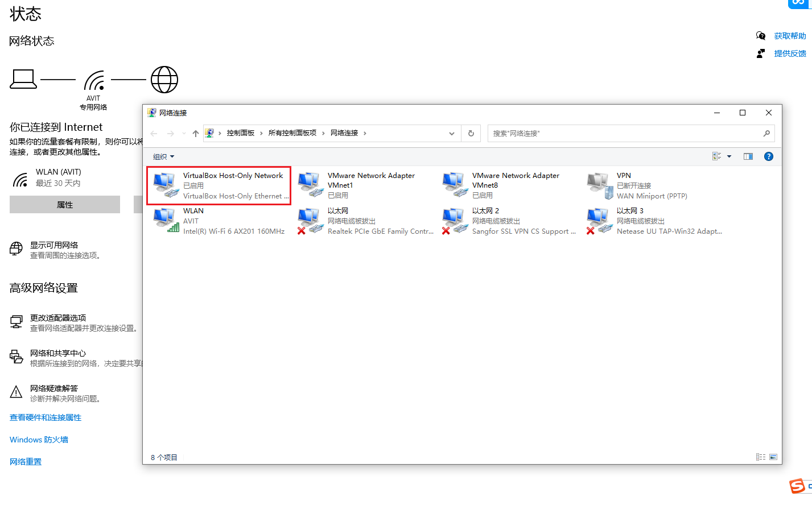The width and height of the screenshot is (812, 505).
Task: Click the WLAN (AVIT) Wi-Fi signal icon
Action: click(20, 180)
